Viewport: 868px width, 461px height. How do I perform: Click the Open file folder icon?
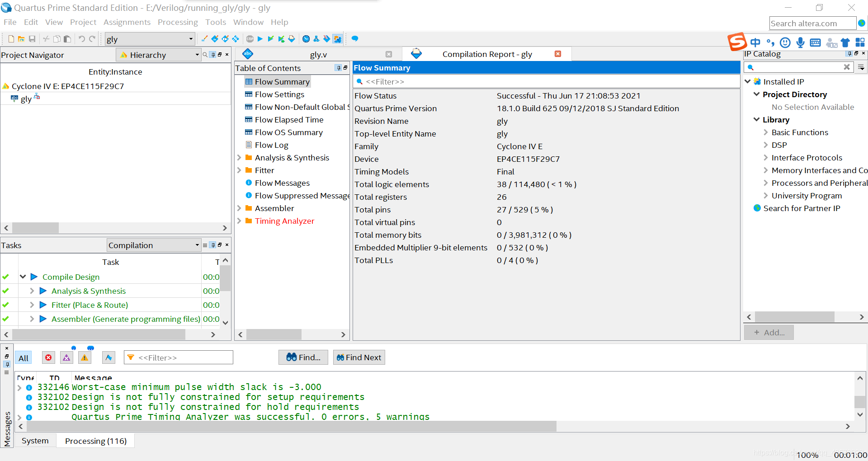tap(21, 39)
